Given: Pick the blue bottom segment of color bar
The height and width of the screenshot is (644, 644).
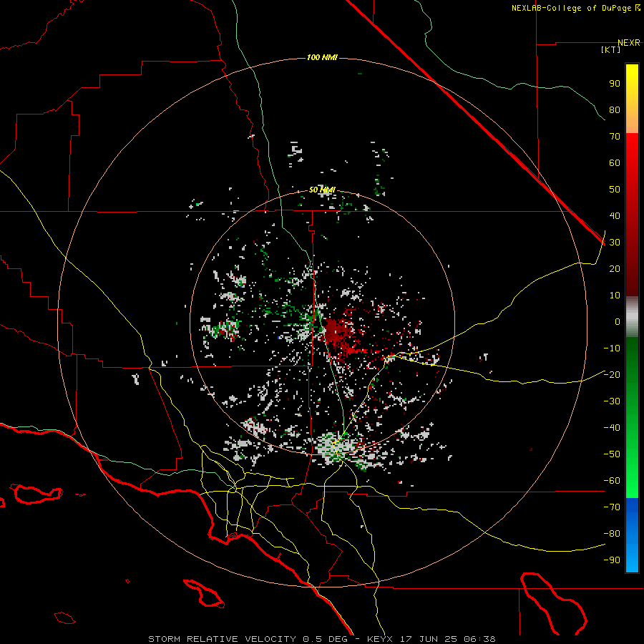Looking at the screenshot, I should tap(632, 535).
